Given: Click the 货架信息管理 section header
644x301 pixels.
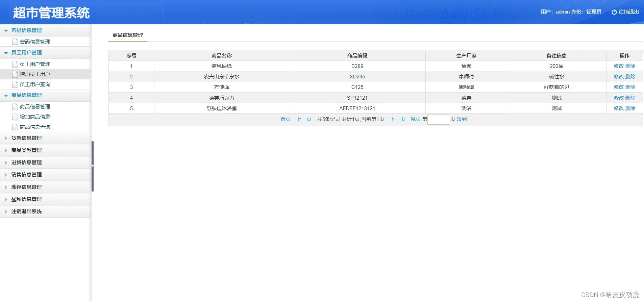Looking at the screenshot, I should click(x=45, y=138).
